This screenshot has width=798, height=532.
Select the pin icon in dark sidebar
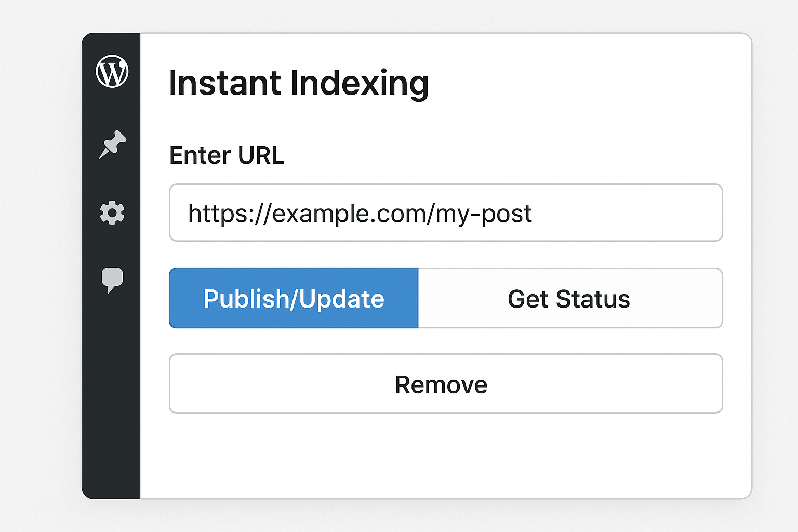click(112, 144)
